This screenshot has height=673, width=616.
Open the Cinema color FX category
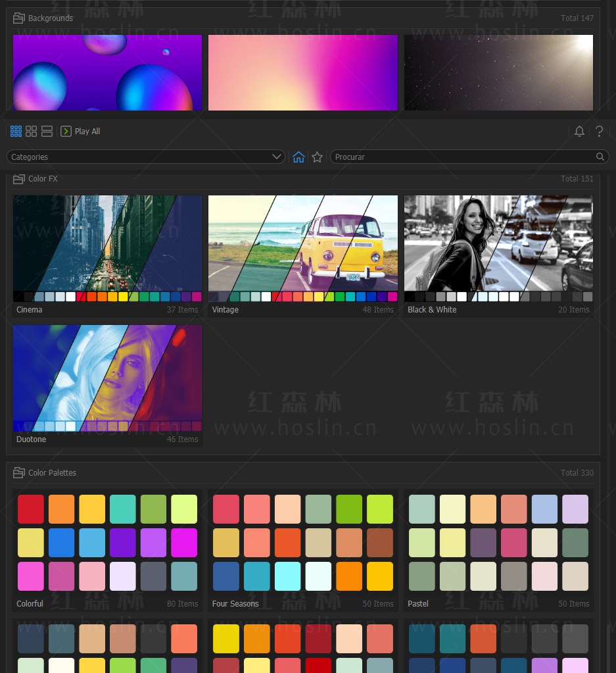pyautogui.click(x=107, y=256)
